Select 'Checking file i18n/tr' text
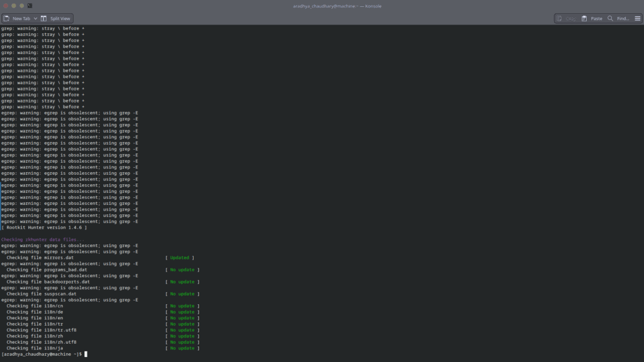Viewport: 644px width, 362px height. (35, 324)
